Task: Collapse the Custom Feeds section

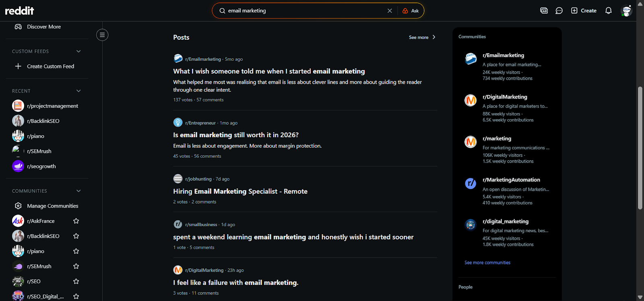Action: [78, 51]
